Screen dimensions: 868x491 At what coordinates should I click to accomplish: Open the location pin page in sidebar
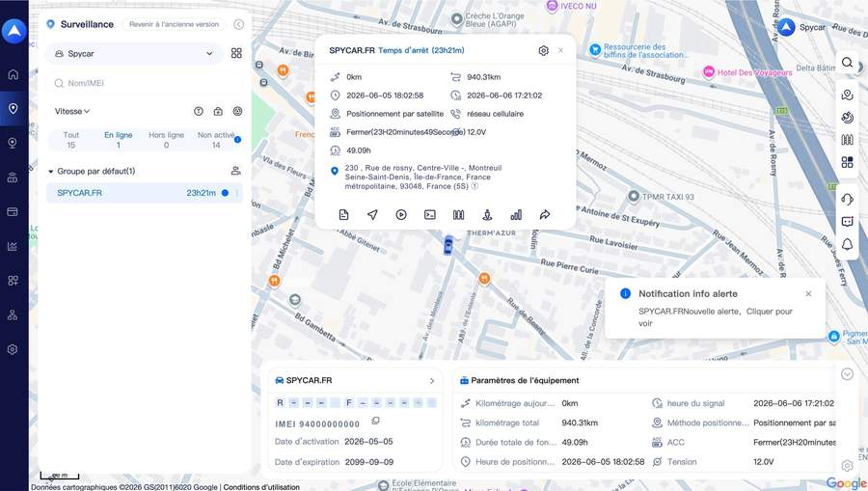(x=14, y=108)
